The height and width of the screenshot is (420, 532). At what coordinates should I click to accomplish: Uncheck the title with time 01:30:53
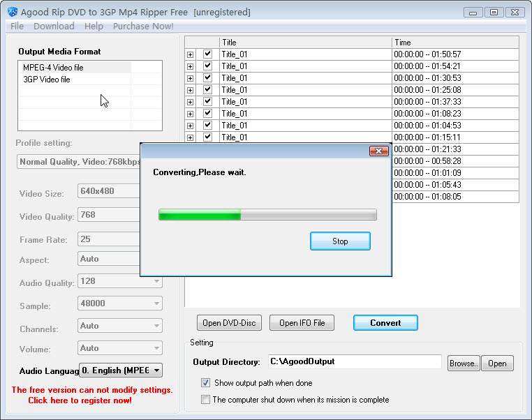(x=207, y=77)
